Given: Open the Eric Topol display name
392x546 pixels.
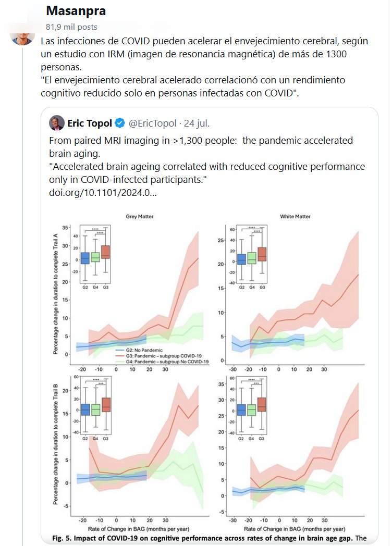Looking at the screenshot, I should click(90, 123).
